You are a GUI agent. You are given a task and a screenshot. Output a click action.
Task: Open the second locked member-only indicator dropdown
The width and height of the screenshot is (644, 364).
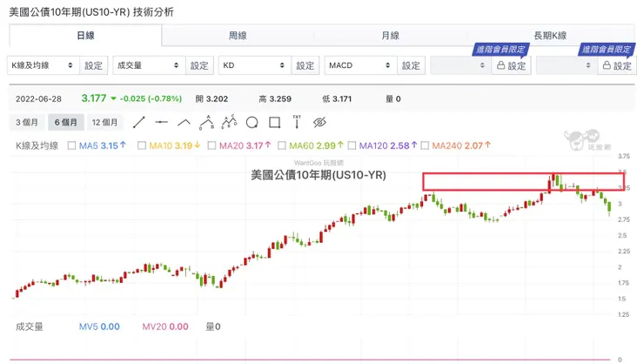tap(567, 65)
